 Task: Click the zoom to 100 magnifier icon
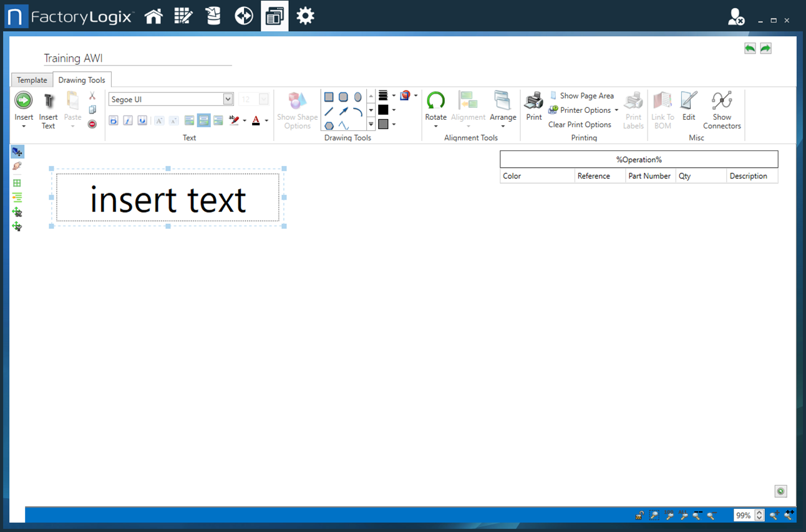669,515
